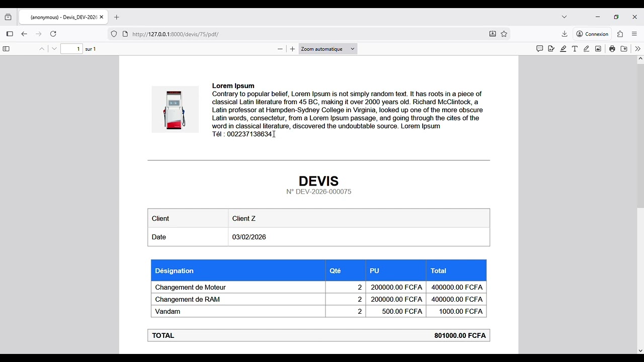Close the Devis_DEV-2026 tab
644x362 pixels.
coord(101,17)
